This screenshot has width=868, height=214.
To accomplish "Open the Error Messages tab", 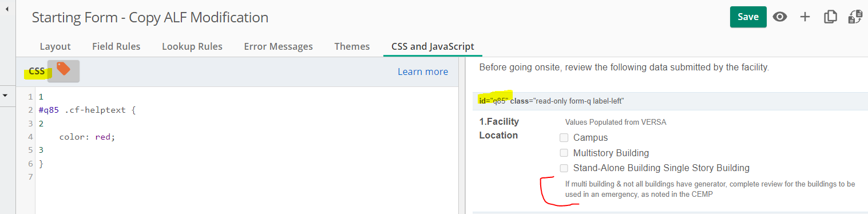I will click(x=278, y=46).
